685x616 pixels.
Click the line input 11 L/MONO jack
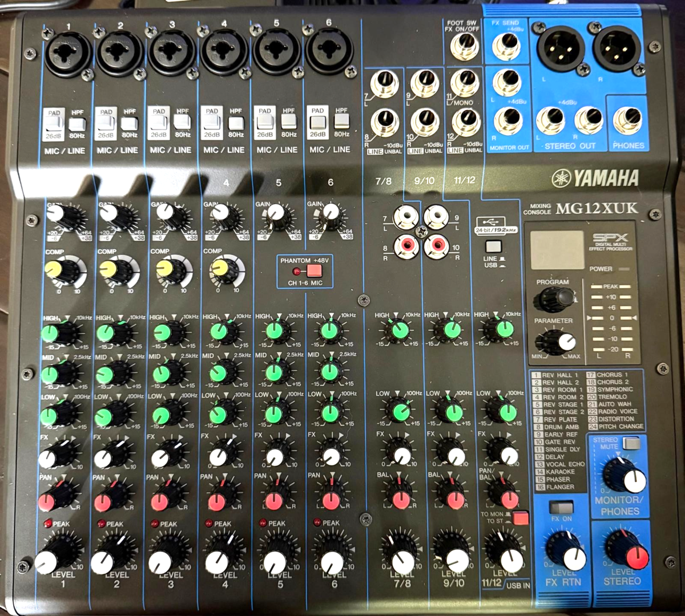[465, 84]
